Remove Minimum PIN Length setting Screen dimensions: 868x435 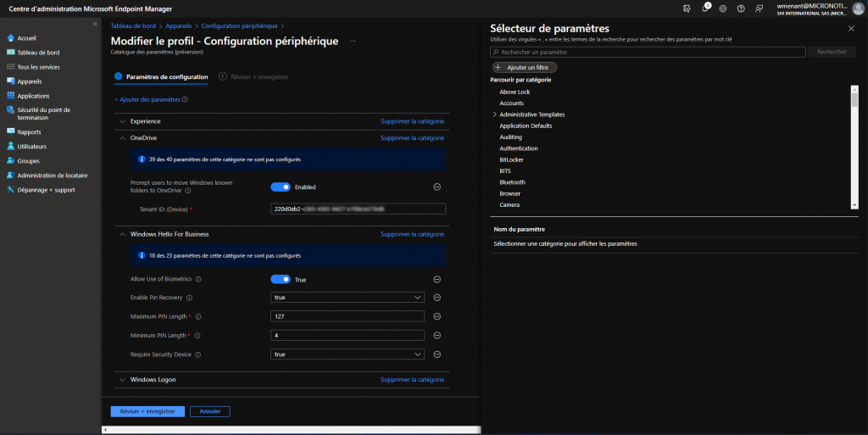pyautogui.click(x=437, y=336)
